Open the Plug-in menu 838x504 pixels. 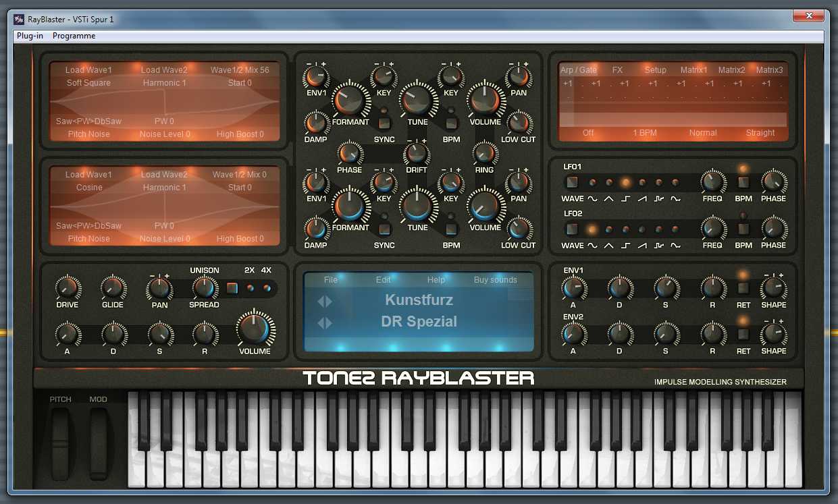(30, 36)
